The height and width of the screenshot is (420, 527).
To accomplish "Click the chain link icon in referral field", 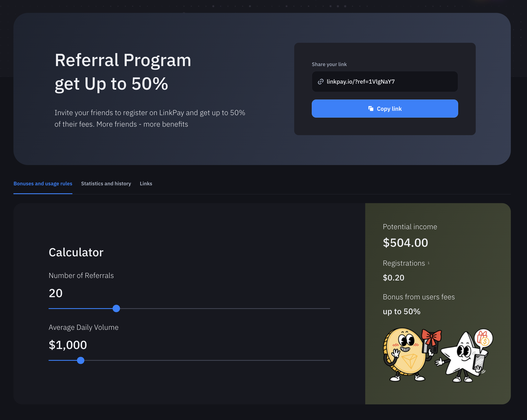I will (x=321, y=82).
